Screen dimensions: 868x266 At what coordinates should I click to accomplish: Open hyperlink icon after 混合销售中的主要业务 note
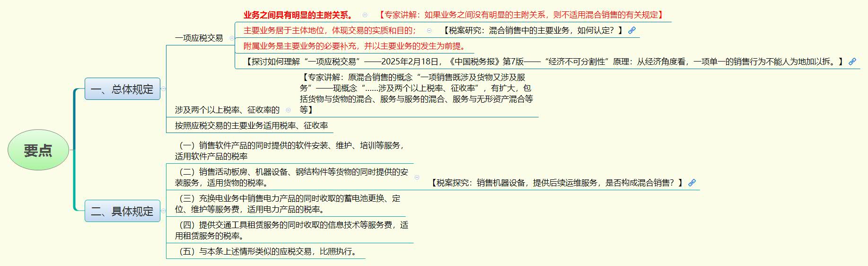(x=631, y=30)
